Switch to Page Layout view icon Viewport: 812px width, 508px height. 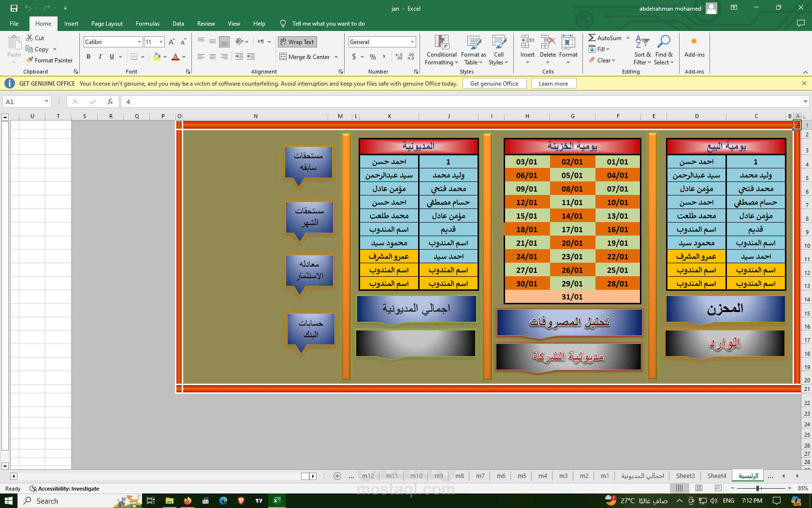tap(699, 488)
